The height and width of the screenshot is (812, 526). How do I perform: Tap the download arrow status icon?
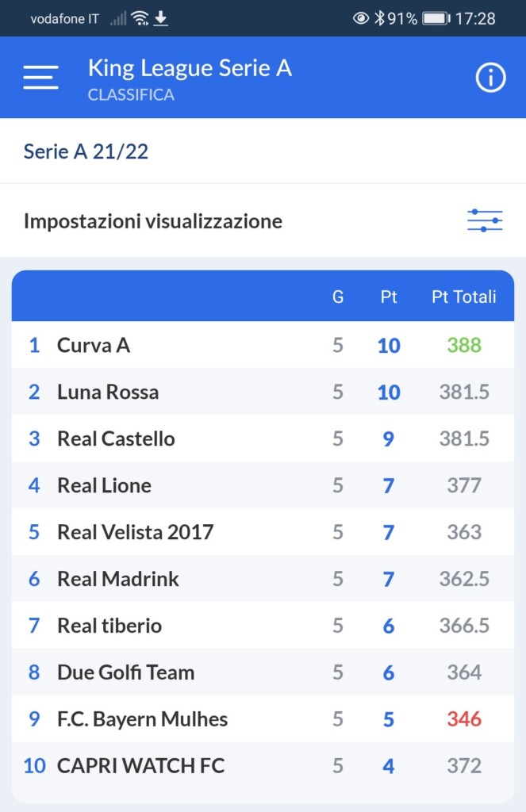tap(161, 18)
